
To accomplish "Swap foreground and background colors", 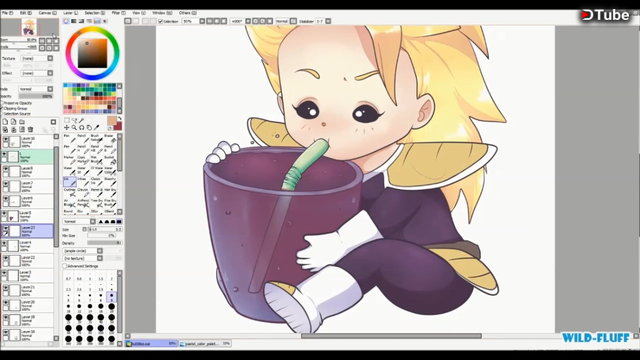I will tap(120, 118).
